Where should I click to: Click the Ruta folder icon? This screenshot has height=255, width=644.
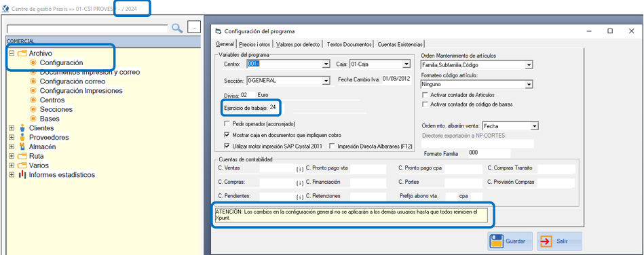tap(22, 157)
